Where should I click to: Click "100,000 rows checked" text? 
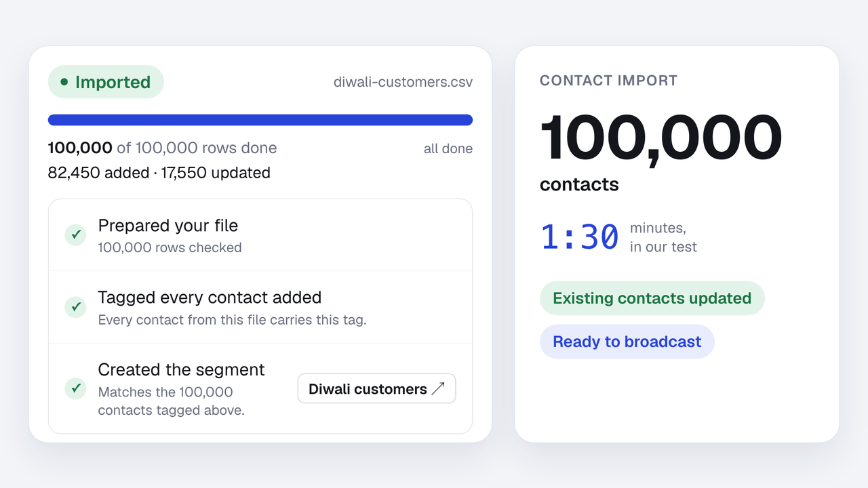tap(170, 247)
